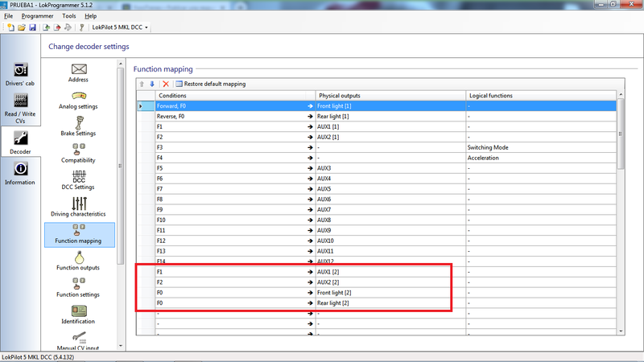
Task: Select Function mapping section
Action: pyautogui.click(x=79, y=235)
